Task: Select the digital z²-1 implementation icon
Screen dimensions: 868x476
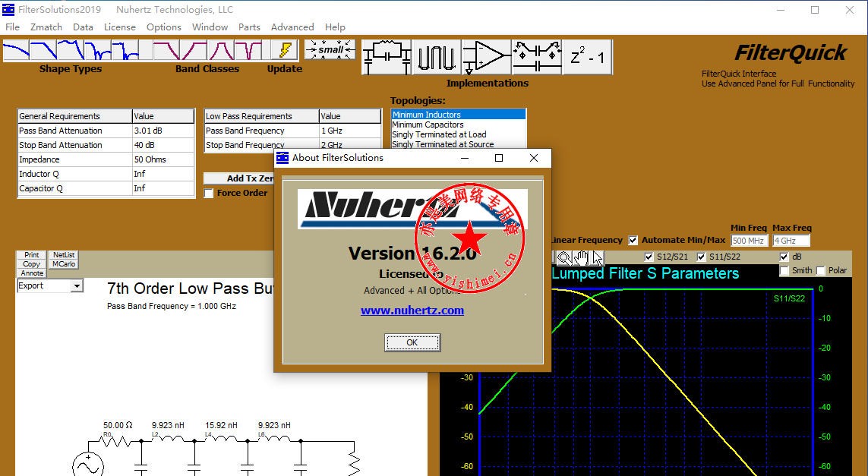Action: (587, 57)
